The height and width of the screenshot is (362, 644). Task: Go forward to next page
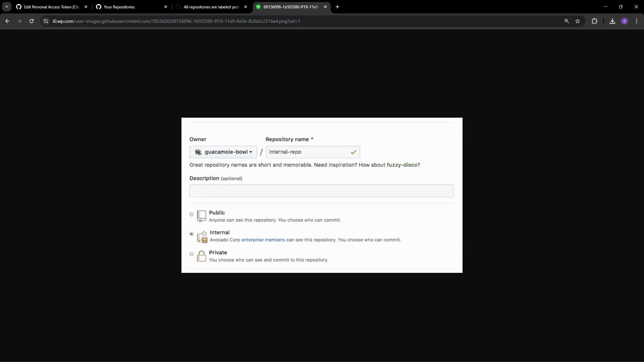coord(19,21)
